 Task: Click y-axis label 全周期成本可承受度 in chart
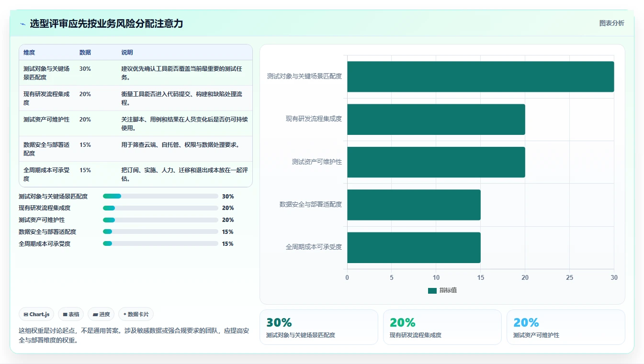tap(314, 247)
